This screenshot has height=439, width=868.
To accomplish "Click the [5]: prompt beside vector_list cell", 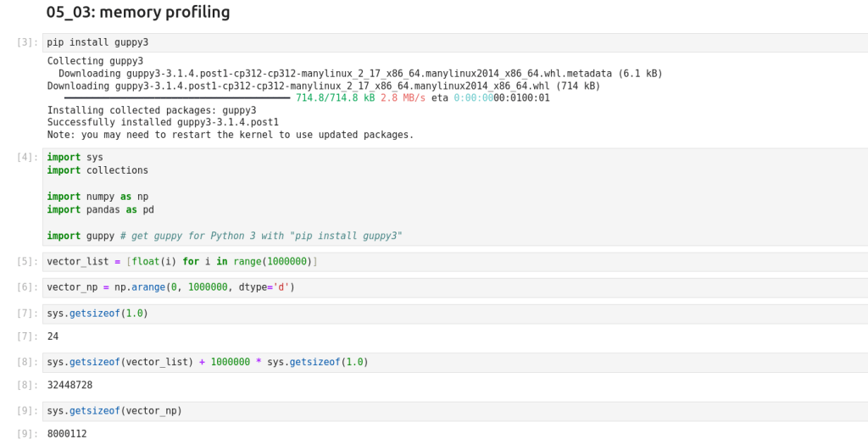I will [27, 261].
